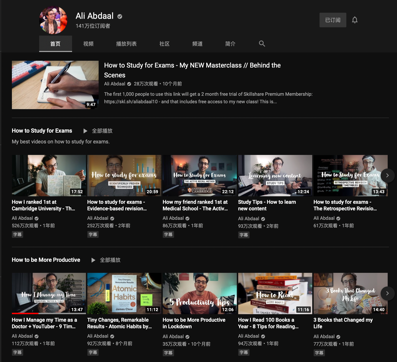Click title How my friend ranked 1st at Medical School

tap(195, 205)
